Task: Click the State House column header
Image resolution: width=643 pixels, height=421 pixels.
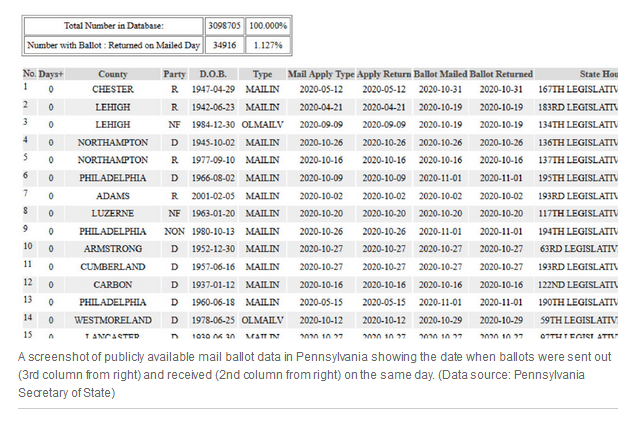Action: (x=577, y=74)
